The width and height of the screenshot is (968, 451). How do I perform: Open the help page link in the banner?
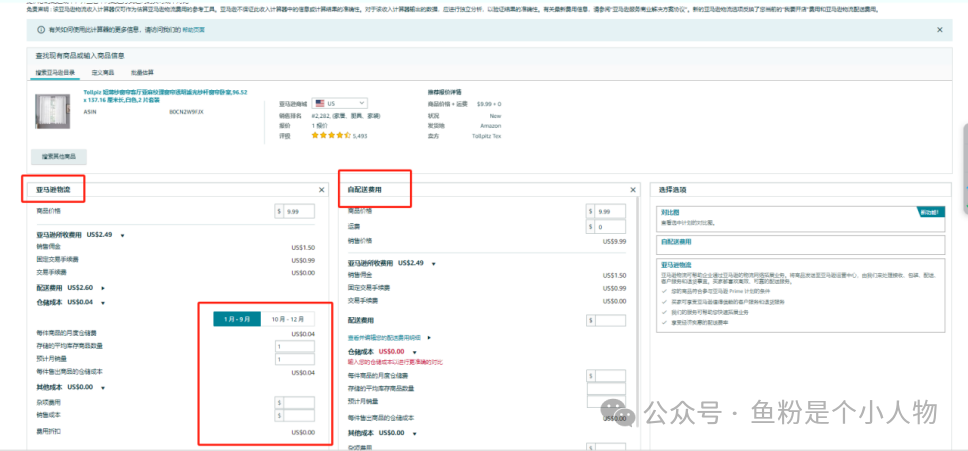click(x=193, y=30)
